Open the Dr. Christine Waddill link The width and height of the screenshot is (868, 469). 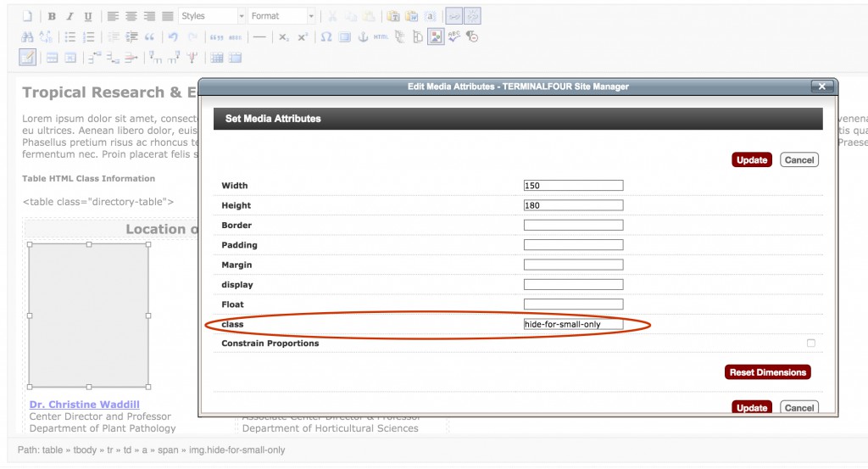pos(84,405)
